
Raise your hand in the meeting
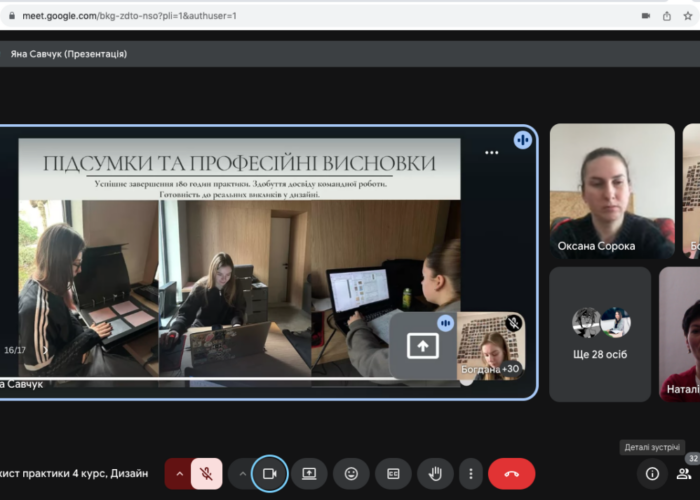(x=435, y=473)
